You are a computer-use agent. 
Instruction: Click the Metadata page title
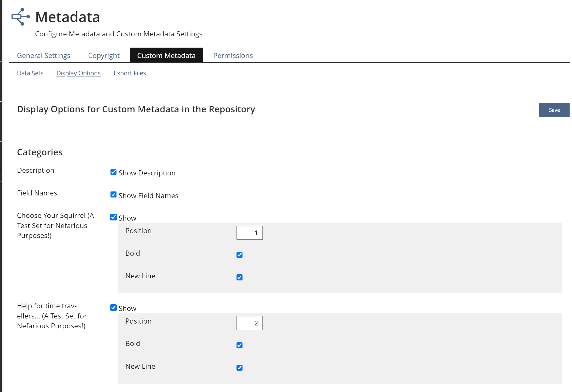pyautogui.click(x=67, y=17)
